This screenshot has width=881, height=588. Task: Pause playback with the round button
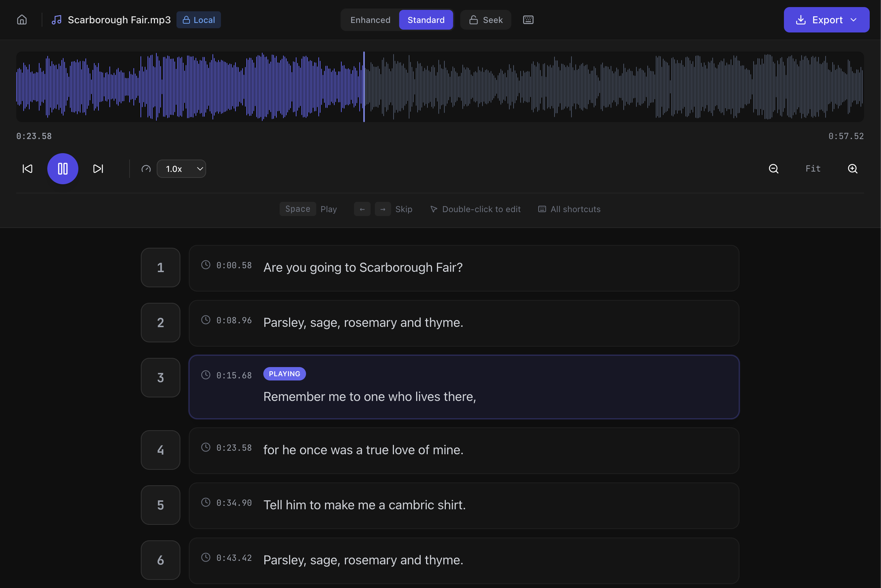click(x=62, y=169)
